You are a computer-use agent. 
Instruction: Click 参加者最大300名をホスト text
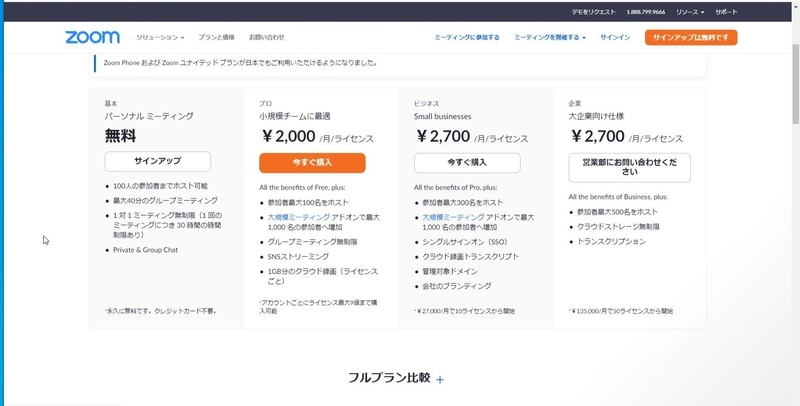[462, 202]
